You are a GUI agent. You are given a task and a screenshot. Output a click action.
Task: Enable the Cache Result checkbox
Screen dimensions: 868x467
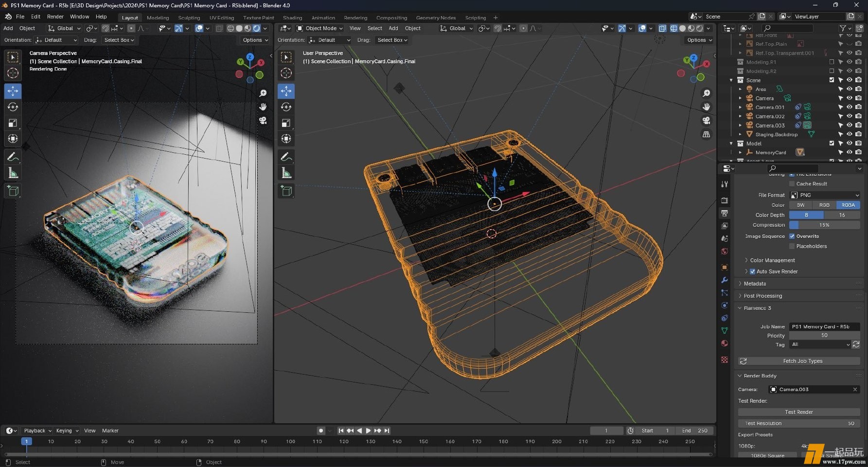tap(792, 184)
